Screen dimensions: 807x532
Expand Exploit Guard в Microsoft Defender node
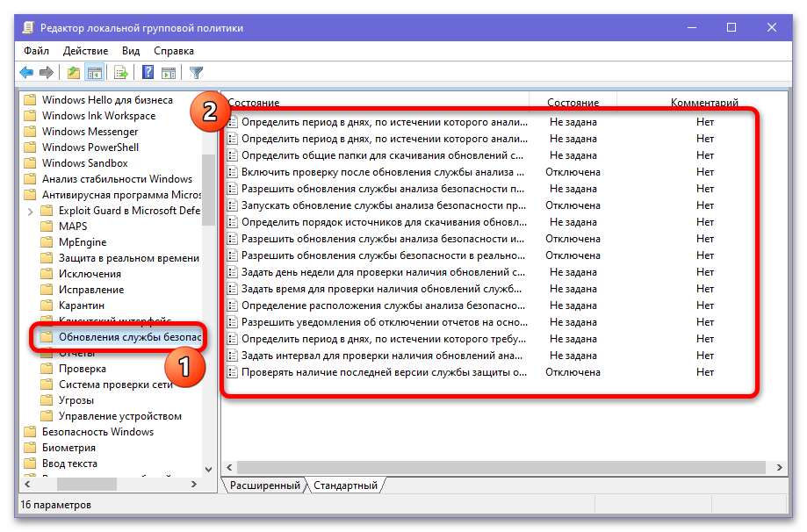(x=31, y=211)
